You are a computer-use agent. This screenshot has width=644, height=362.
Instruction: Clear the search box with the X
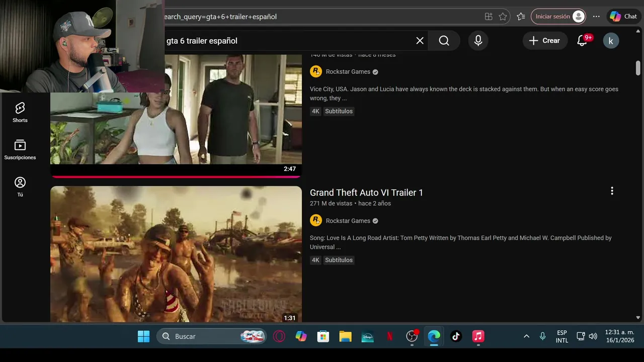click(x=420, y=41)
